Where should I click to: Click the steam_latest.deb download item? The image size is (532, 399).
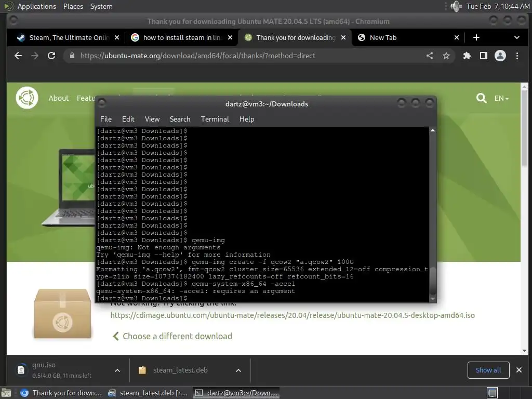(180, 370)
